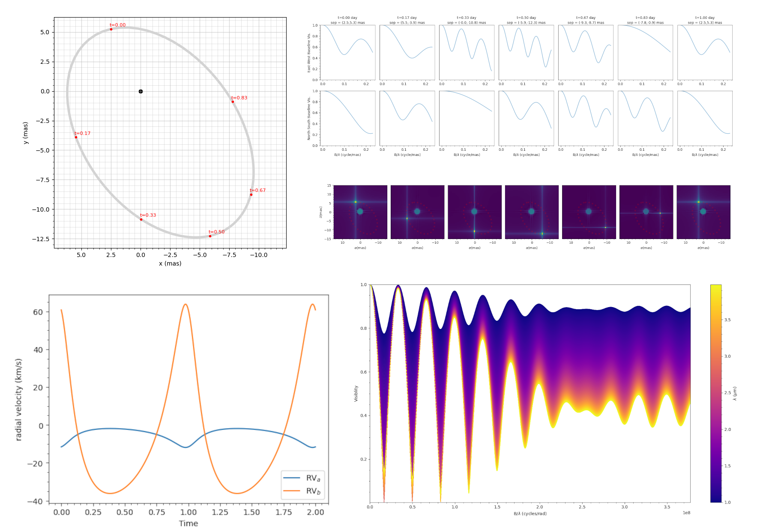Click the 'Time' axis label under RV plot
The width and height of the screenshot is (757, 532).
[189, 523]
